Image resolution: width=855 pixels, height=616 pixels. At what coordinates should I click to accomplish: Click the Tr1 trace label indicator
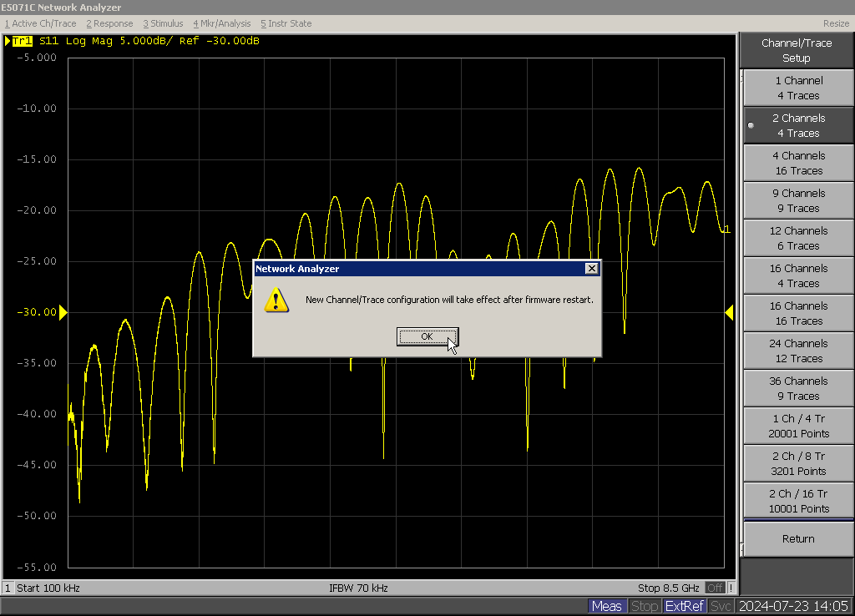pyautogui.click(x=23, y=41)
